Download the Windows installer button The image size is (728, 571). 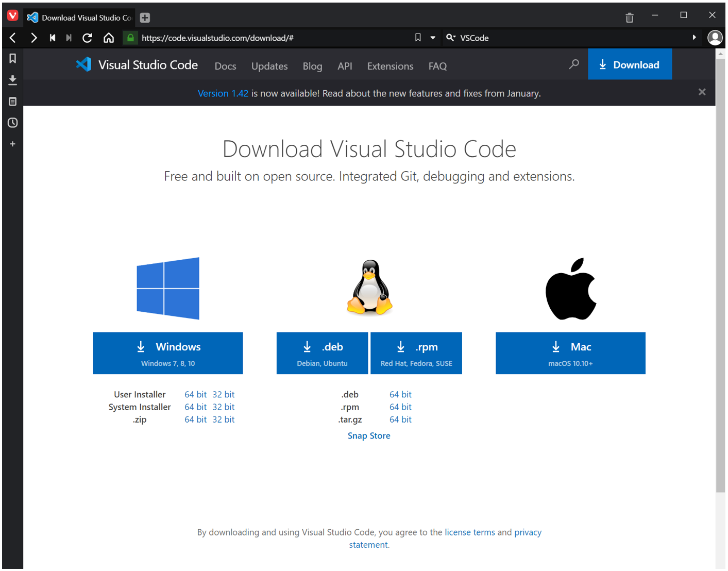tap(168, 353)
